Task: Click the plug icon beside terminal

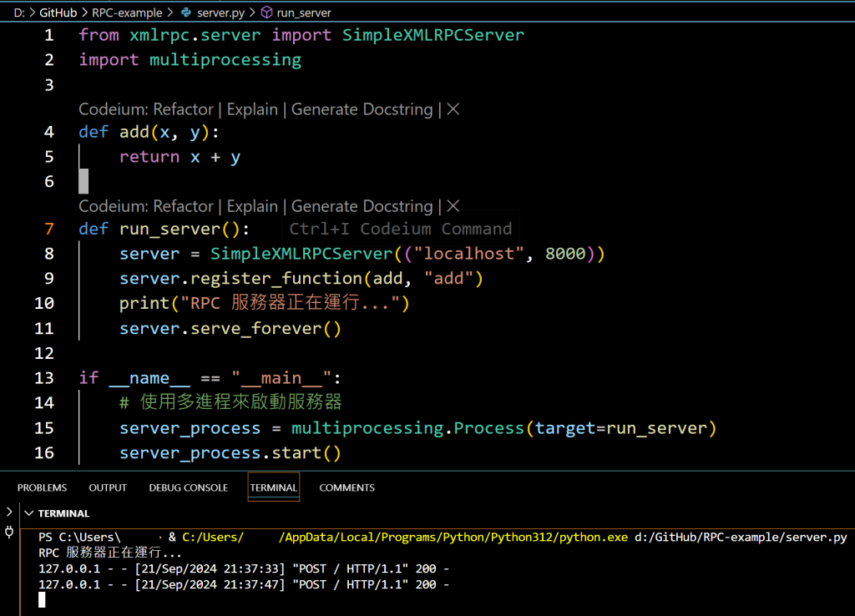Action: tap(9, 532)
